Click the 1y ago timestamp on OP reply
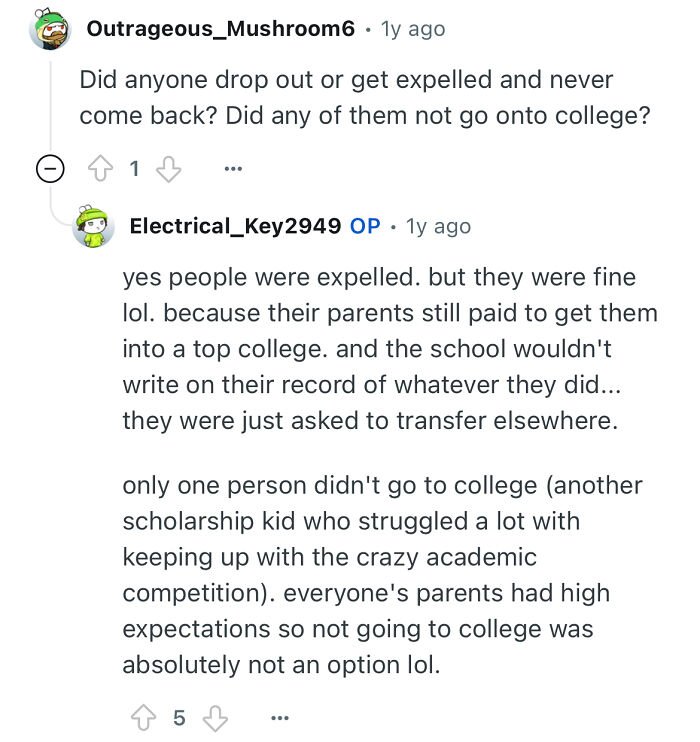Image resolution: width=700 pixels, height=742 pixels. pos(438,226)
